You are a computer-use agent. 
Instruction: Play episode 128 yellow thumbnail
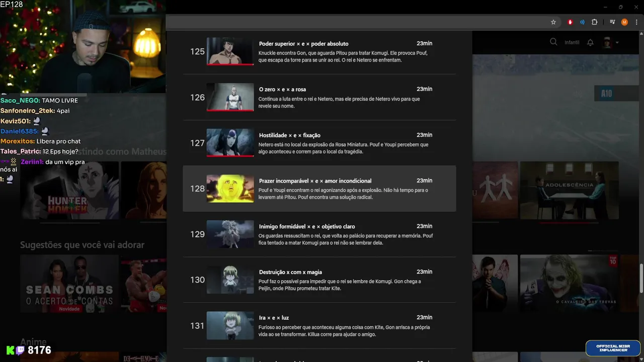coord(230,189)
